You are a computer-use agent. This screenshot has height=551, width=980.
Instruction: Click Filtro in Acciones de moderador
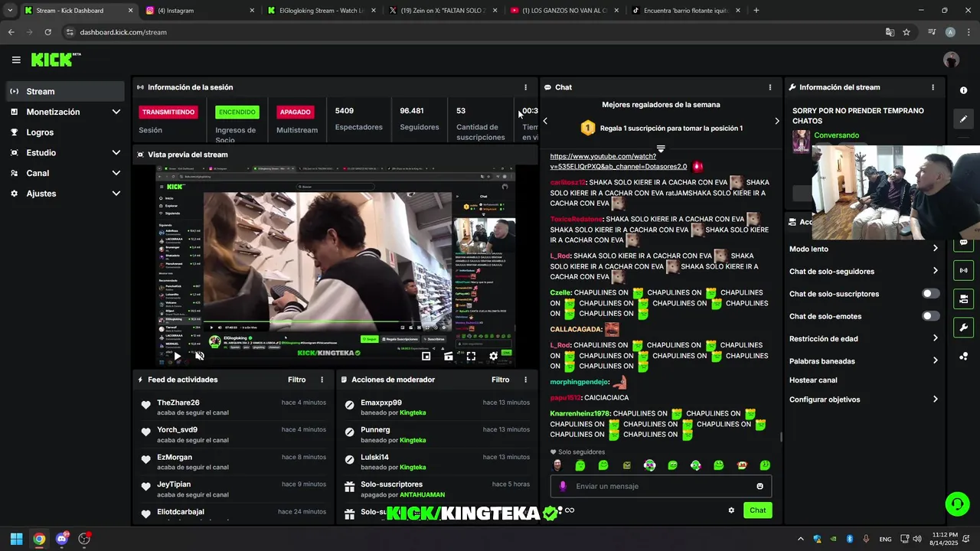pyautogui.click(x=500, y=380)
